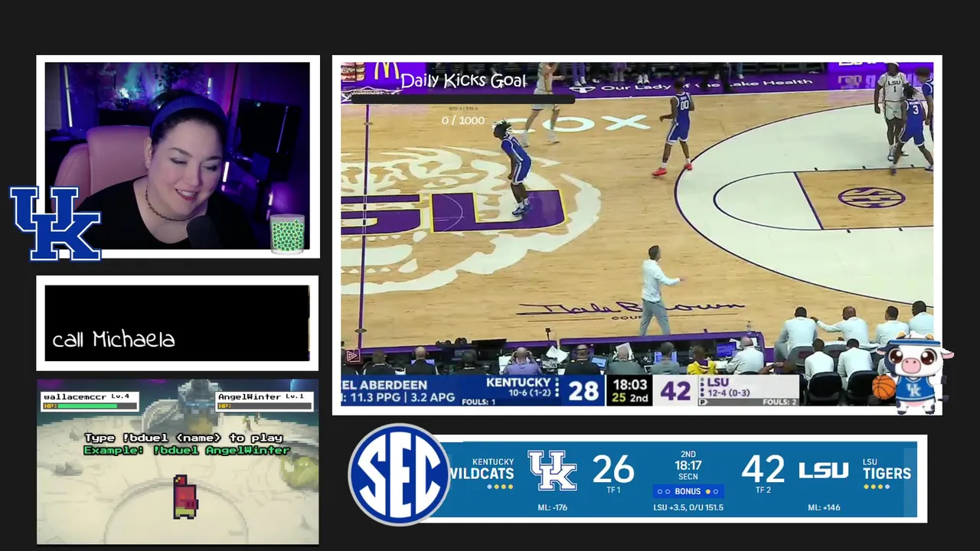Click the "TF 1" Kentucky team fouls
This screenshot has width=980, height=551.
pyautogui.click(x=613, y=491)
